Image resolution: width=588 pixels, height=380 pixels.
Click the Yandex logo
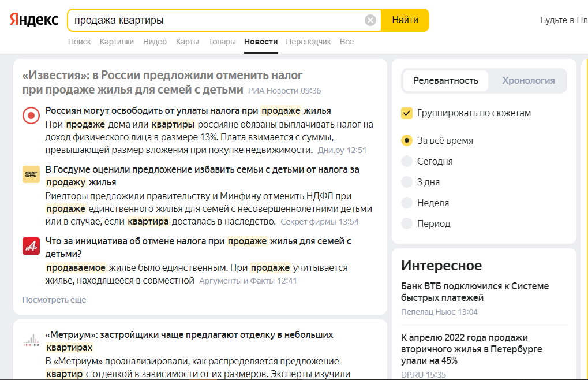34,20
